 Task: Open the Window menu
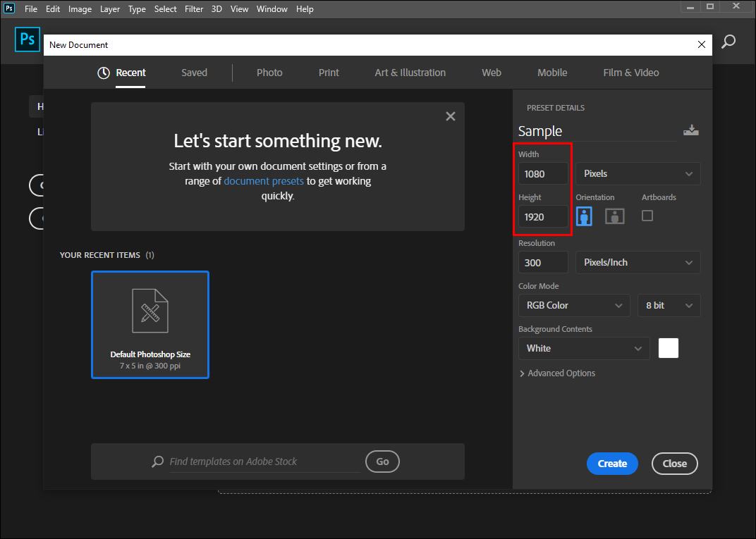(272, 9)
